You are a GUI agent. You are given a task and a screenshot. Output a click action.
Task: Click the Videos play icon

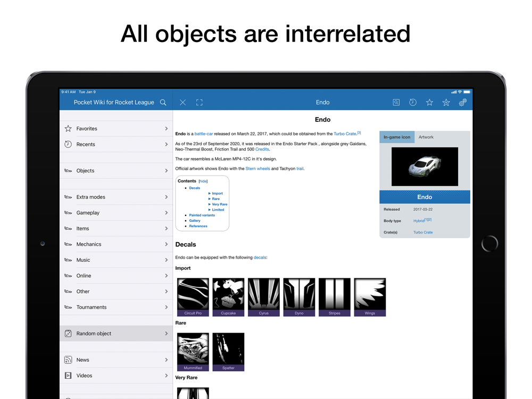point(68,376)
